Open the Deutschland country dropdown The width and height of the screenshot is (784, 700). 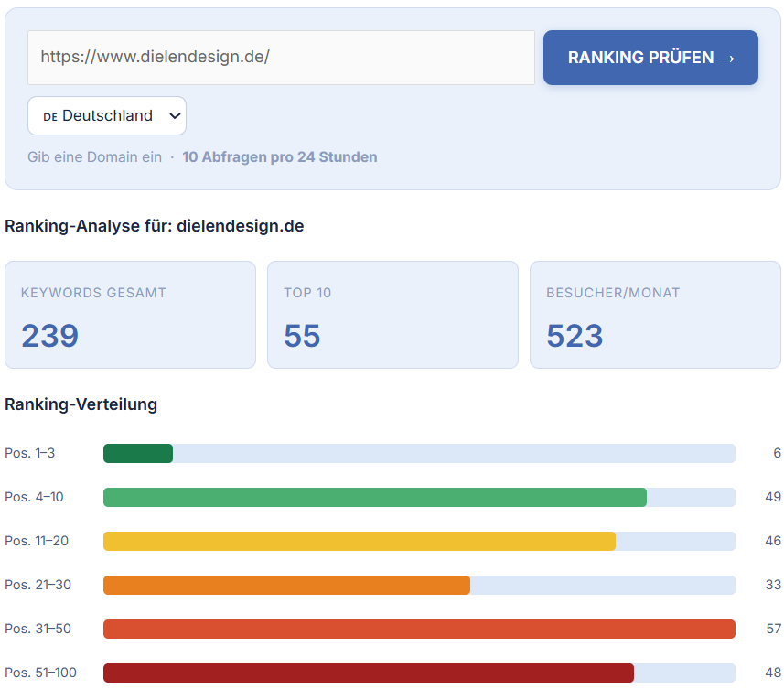107,116
